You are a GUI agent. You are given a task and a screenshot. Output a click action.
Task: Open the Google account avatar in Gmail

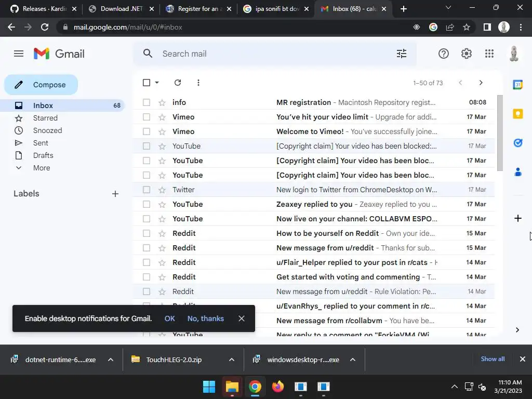click(514, 54)
